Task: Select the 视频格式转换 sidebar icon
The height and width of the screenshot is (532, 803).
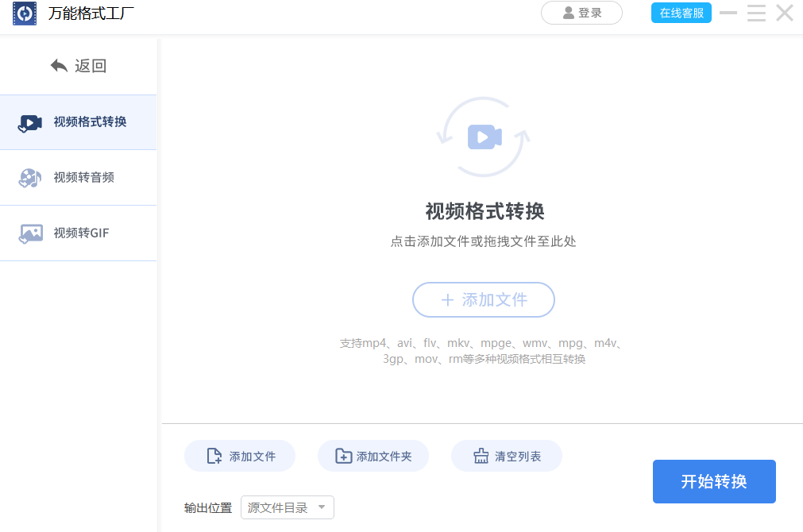Action: tap(29, 122)
